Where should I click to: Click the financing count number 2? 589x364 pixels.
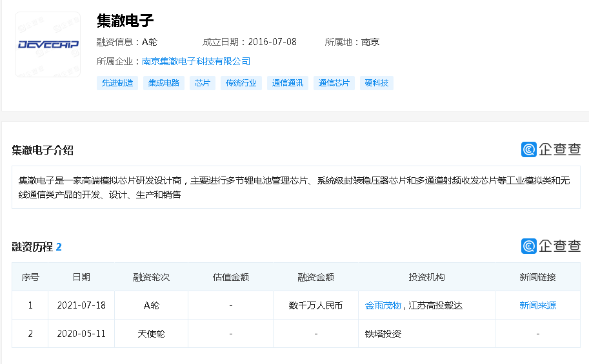point(59,247)
